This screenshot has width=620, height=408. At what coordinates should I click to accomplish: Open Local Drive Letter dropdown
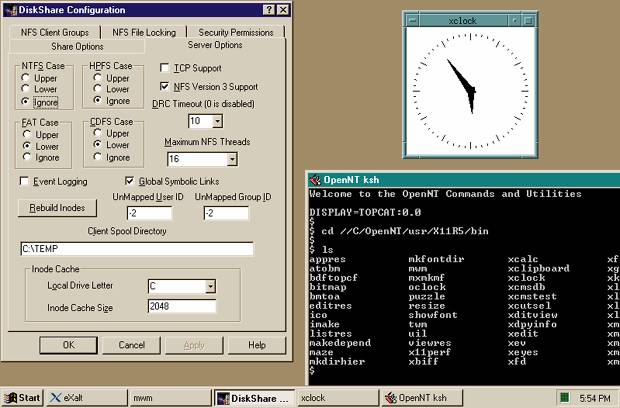211,286
